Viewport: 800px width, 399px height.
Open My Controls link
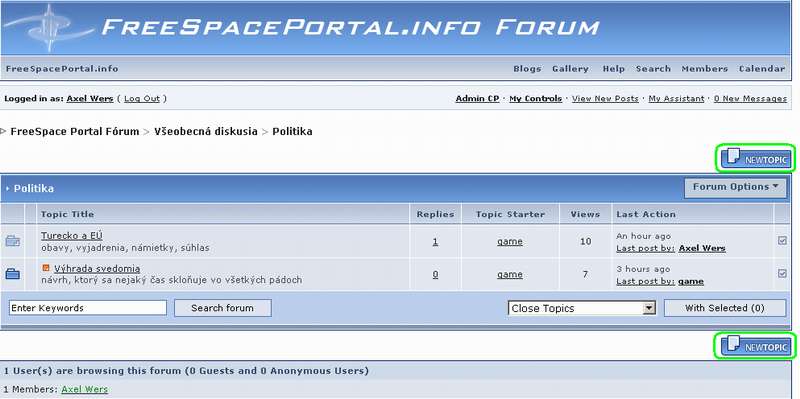click(x=535, y=99)
